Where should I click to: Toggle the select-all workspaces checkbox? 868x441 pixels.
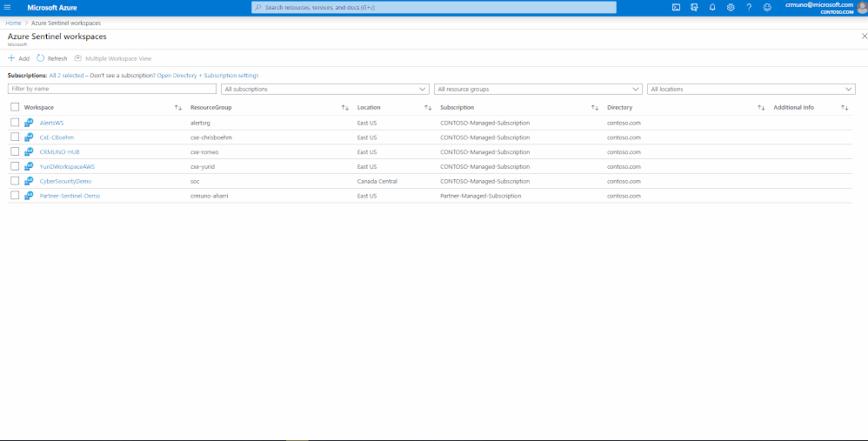15,107
